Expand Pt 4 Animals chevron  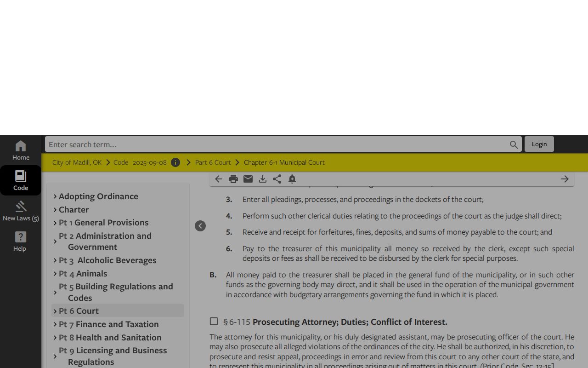click(55, 274)
